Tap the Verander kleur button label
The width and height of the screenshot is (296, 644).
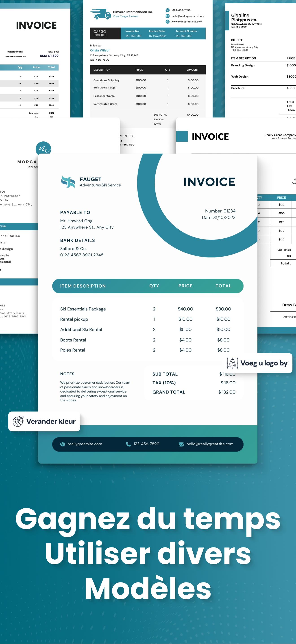[x=51, y=421]
